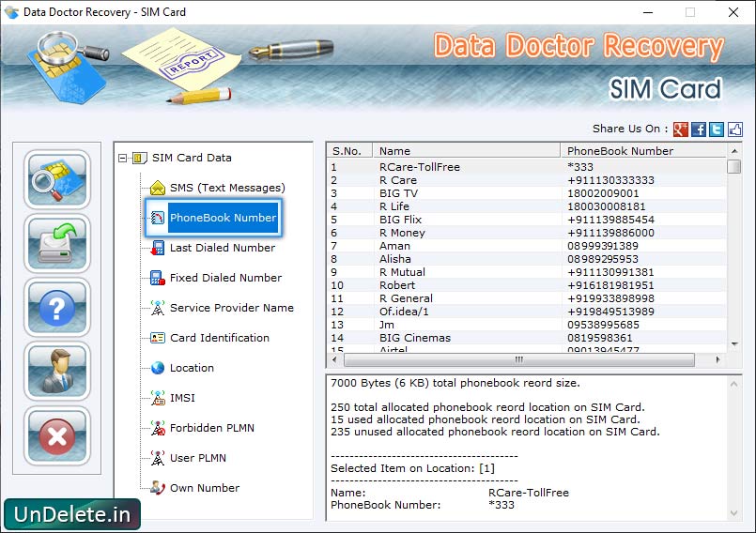Open Card Identification entry
This screenshot has width=756, height=533.
pos(220,338)
